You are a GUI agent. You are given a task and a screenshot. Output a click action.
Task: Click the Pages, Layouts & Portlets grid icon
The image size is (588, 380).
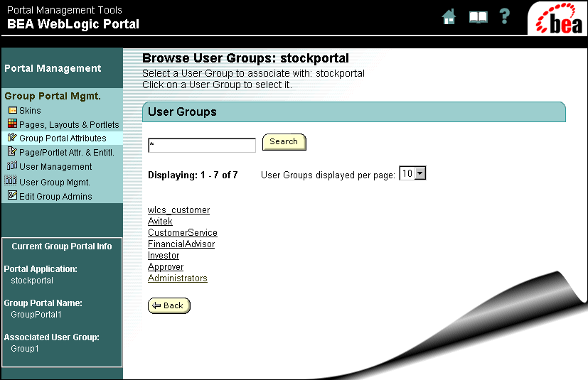click(x=12, y=124)
